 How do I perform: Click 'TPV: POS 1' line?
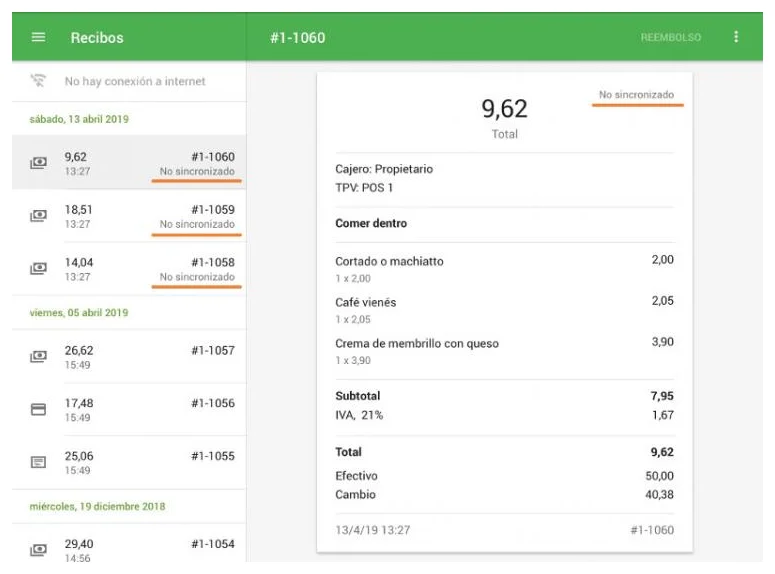pyautogui.click(x=364, y=188)
